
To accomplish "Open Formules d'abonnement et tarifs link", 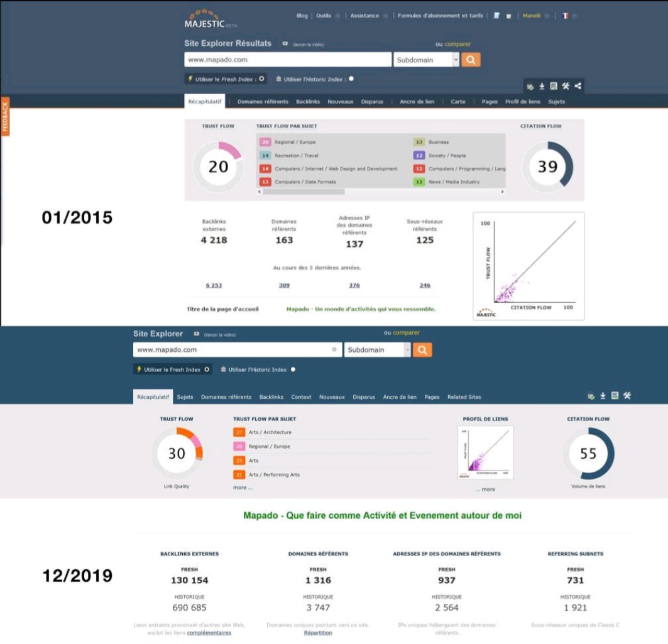I will [440, 16].
